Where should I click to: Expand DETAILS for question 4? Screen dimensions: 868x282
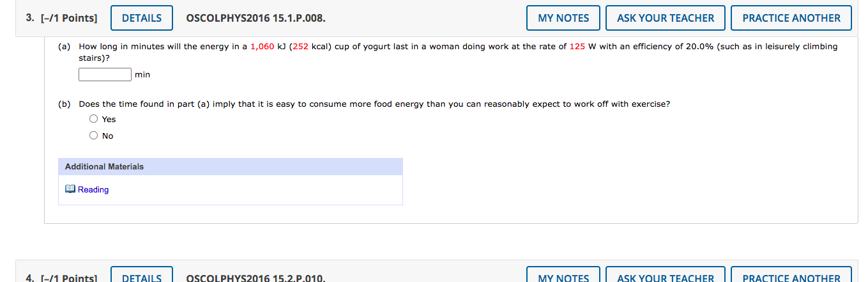click(x=142, y=275)
